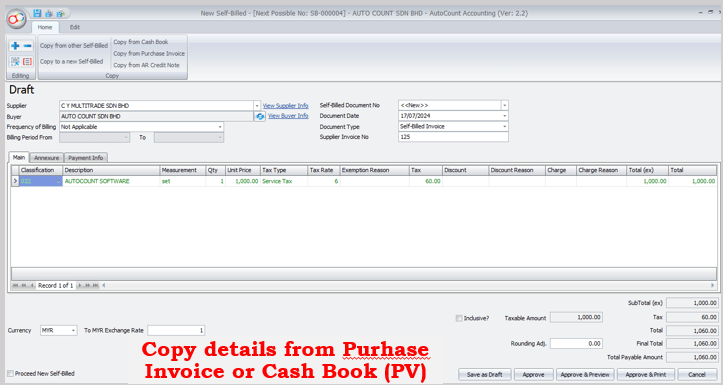Screen dimensions: 723x385
Task: Remove the row with the minus icon
Action: [x=28, y=46]
